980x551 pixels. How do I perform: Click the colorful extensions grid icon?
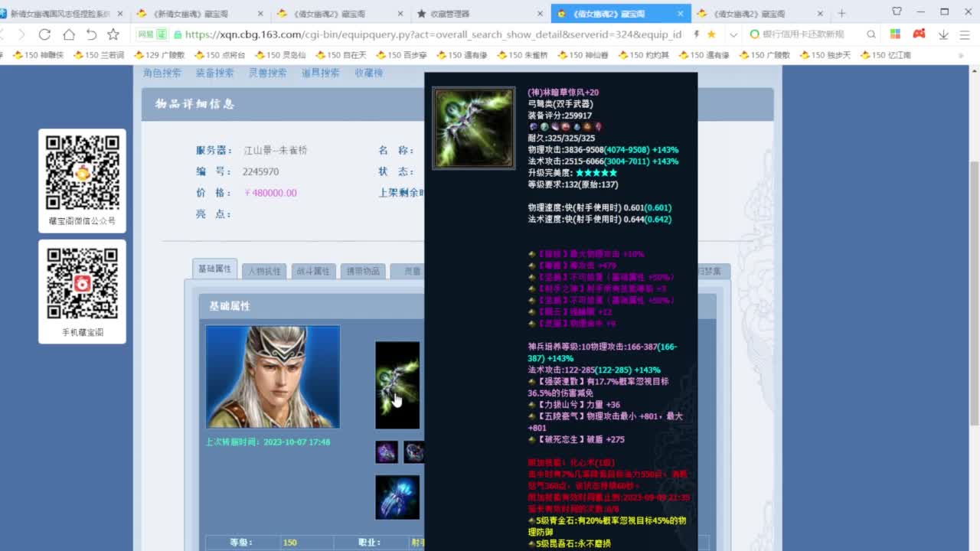(x=894, y=34)
